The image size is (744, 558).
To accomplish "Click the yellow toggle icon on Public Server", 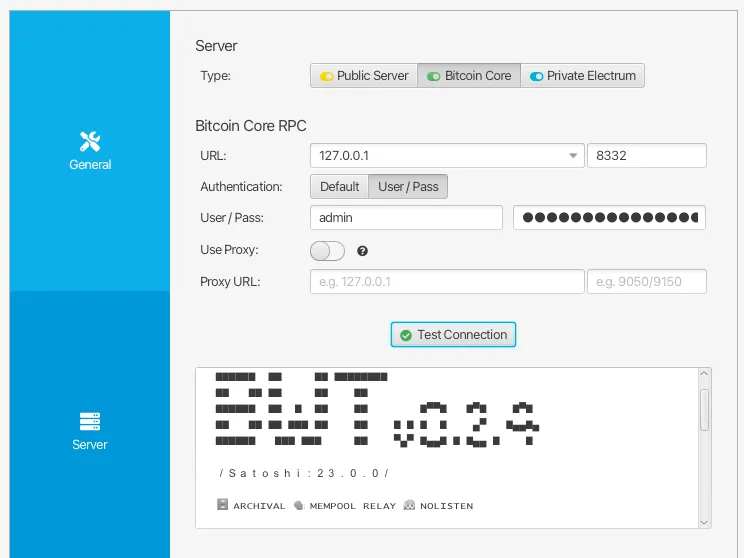I will 326,76.
